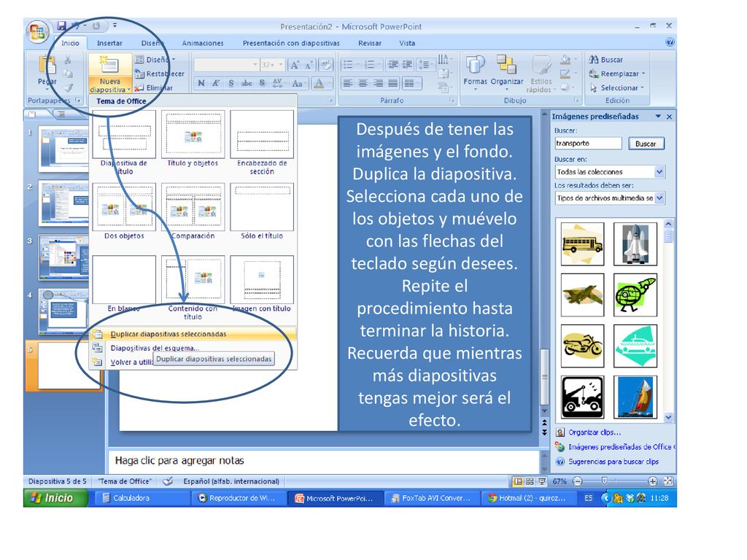Image resolution: width=747 pixels, height=560 pixels.
Task: Toggle justify text alignment
Action: click(393, 83)
